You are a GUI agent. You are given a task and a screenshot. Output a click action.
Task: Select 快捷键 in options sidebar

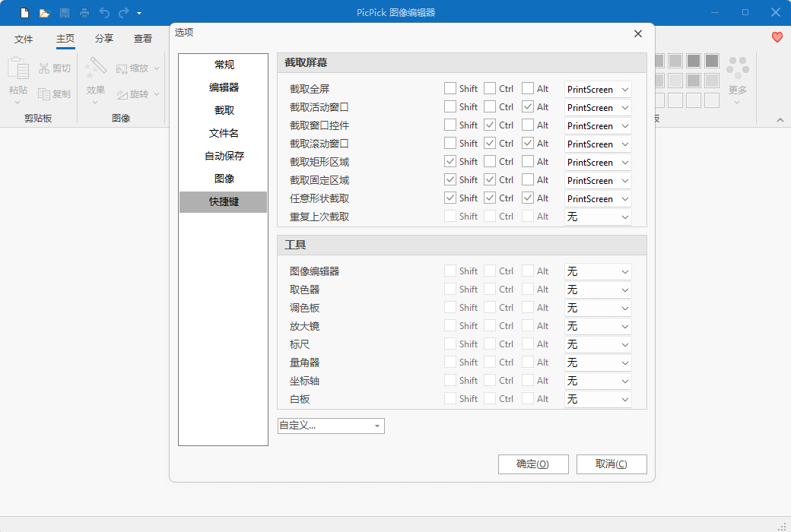224,201
